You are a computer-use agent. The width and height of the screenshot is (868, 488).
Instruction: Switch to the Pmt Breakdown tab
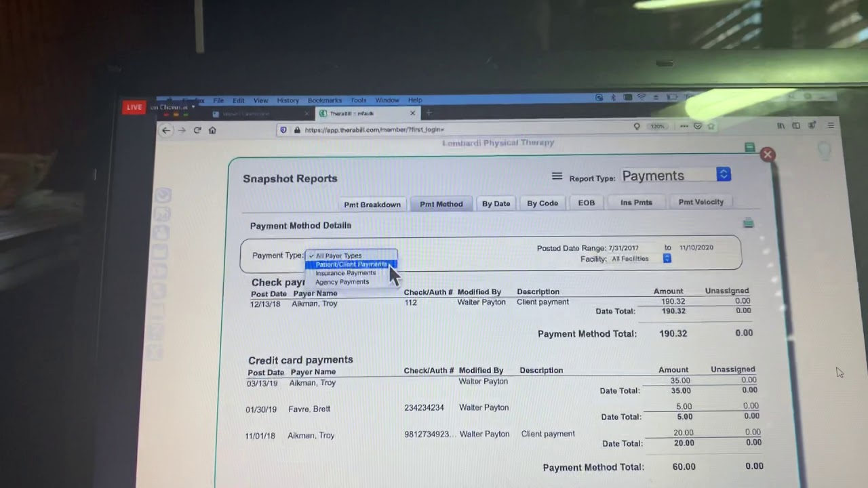pos(372,205)
